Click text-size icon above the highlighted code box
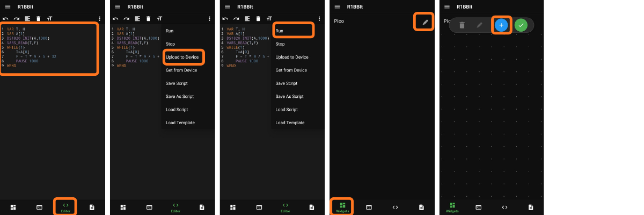Viewport: 644px width, 215px height. click(x=49, y=18)
